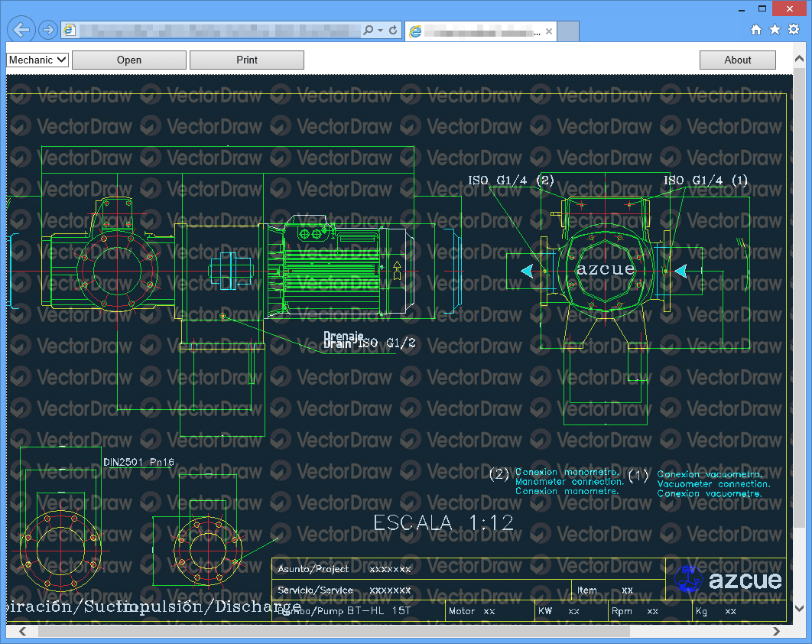Open the browser Home icon

click(756, 30)
